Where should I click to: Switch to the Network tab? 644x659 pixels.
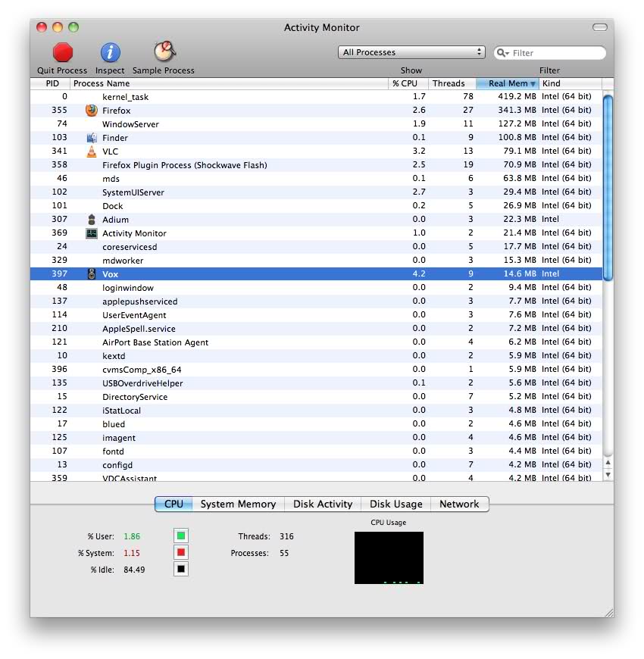tap(459, 504)
